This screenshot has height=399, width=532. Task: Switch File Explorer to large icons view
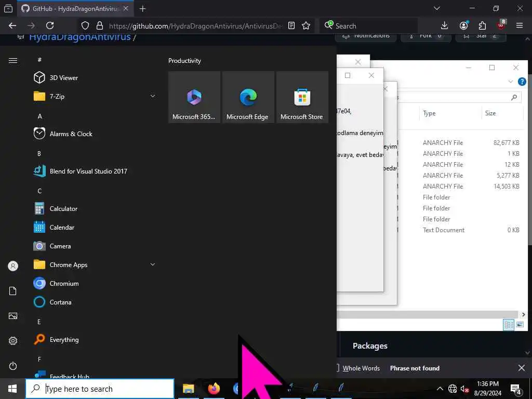point(520,325)
